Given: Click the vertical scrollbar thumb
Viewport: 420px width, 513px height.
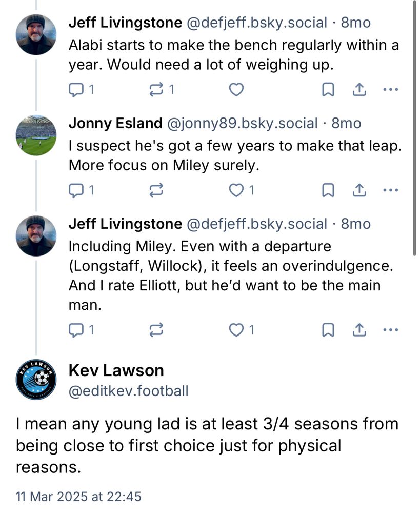Looking at the screenshot, I should [x=415, y=128].
